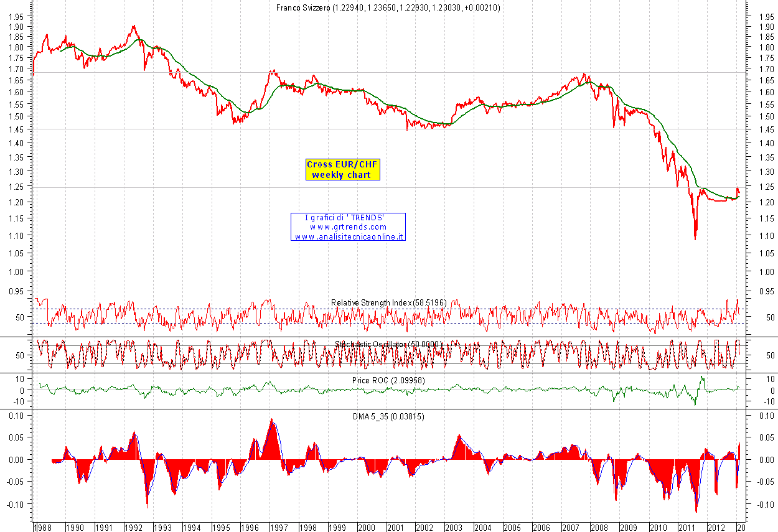Select the Relative Strength Index (58.5196) label
Image resolution: width=778 pixels, height=532 pixels.
click(x=388, y=302)
